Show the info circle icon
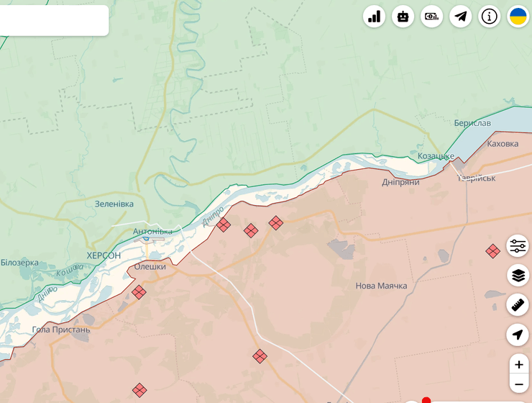The width and height of the screenshot is (532, 403). pos(490,17)
